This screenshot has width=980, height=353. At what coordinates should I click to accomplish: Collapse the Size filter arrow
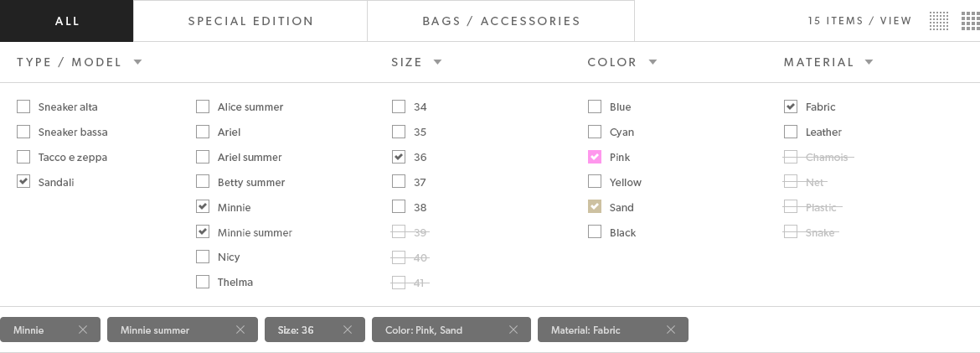(437, 62)
